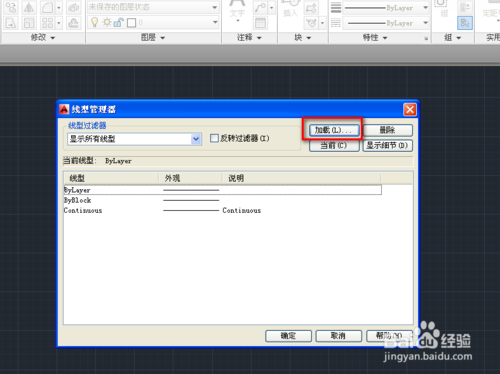Click the 线型 column header
Image resolution: width=500 pixels, height=374 pixels.
[111, 178]
